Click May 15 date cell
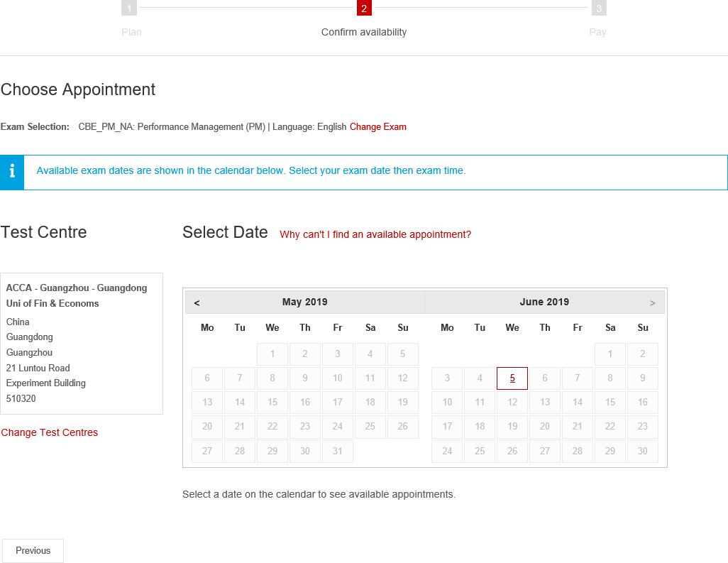Image resolution: width=728 pixels, height=563 pixels. [x=272, y=403]
